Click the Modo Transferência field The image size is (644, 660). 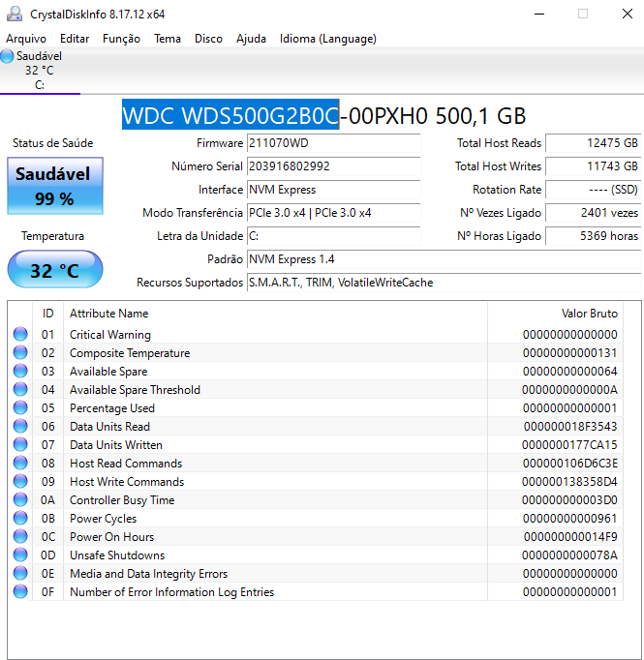(x=333, y=213)
